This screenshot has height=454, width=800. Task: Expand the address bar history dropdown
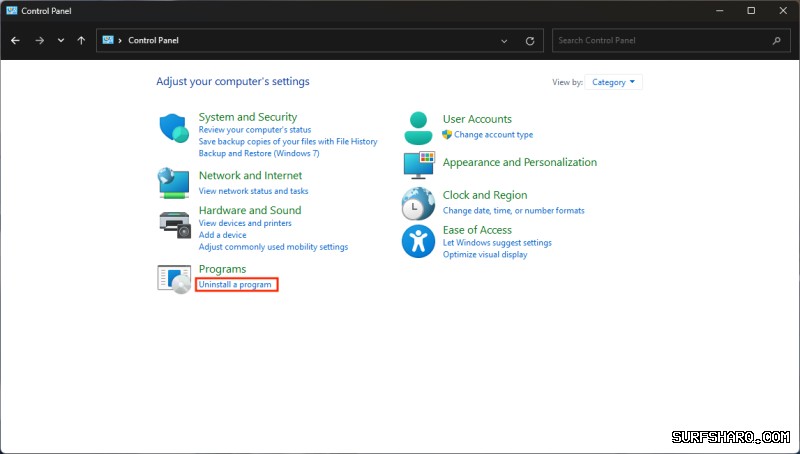click(x=504, y=41)
